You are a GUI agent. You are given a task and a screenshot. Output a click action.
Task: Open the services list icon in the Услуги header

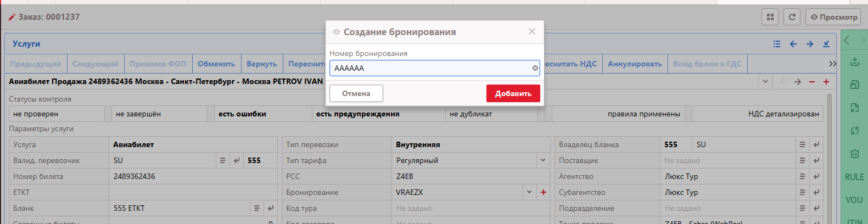point(776,44)
